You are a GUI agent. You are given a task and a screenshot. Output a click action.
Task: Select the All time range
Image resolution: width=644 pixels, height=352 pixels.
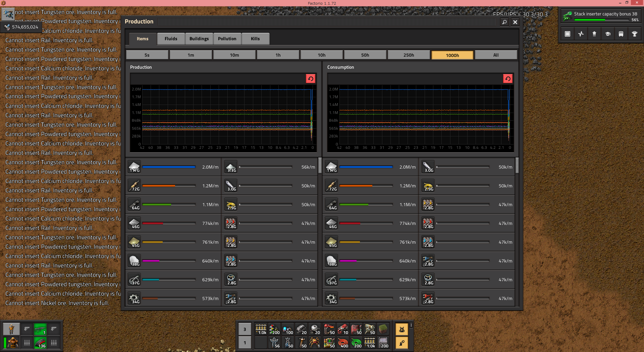[496, 55]
